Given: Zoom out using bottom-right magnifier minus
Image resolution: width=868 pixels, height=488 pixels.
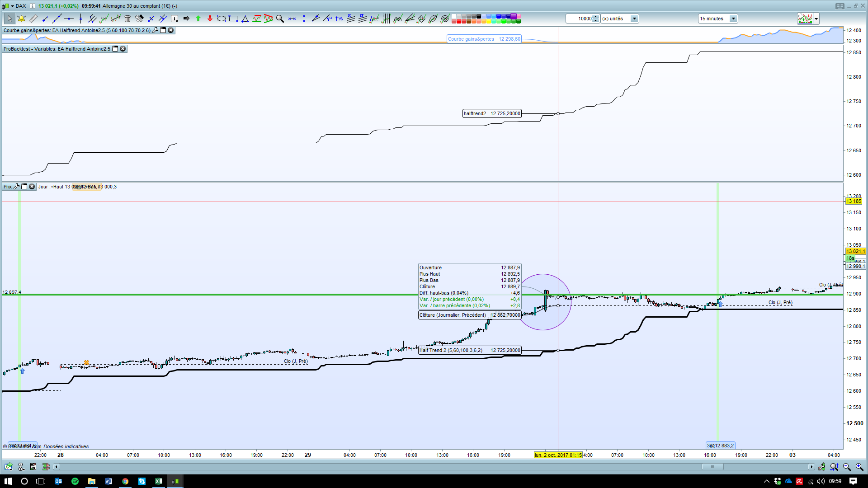Looking at the screenshot, I should click(x=847, y=467).
